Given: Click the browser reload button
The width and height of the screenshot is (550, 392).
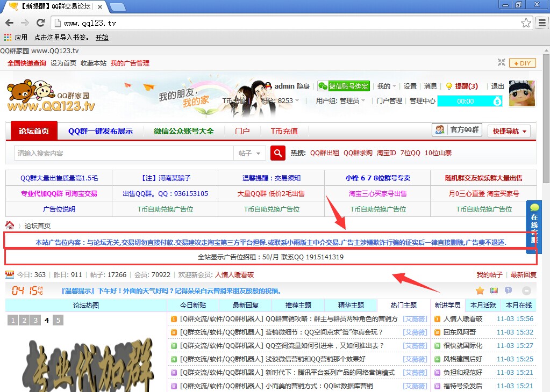Looking at the screenshot, I should pos(40,23).
